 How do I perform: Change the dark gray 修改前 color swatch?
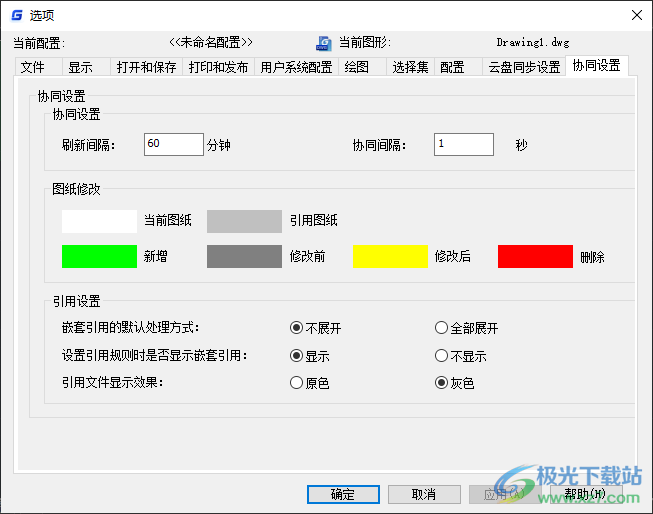pyautogui.click(x=244, y=256)
